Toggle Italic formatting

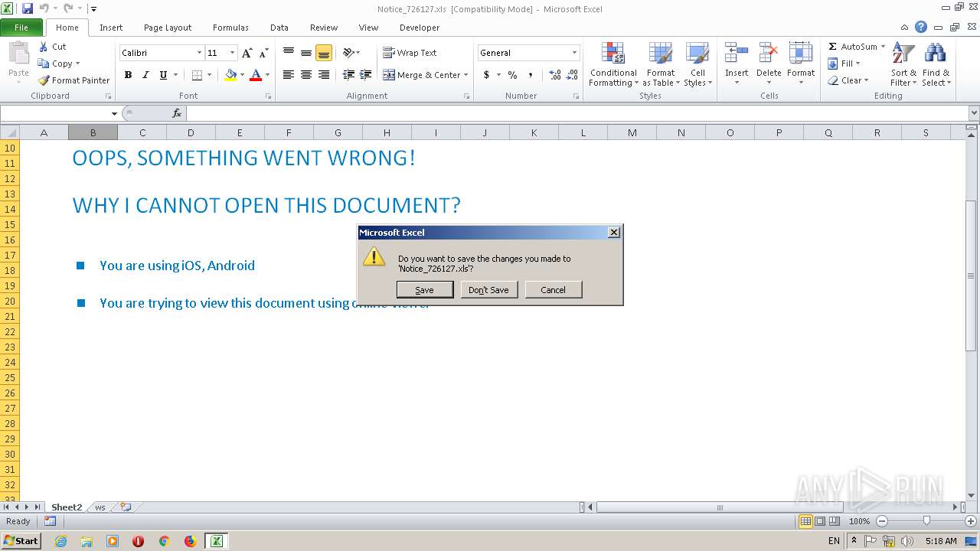(x=145, y=75)
